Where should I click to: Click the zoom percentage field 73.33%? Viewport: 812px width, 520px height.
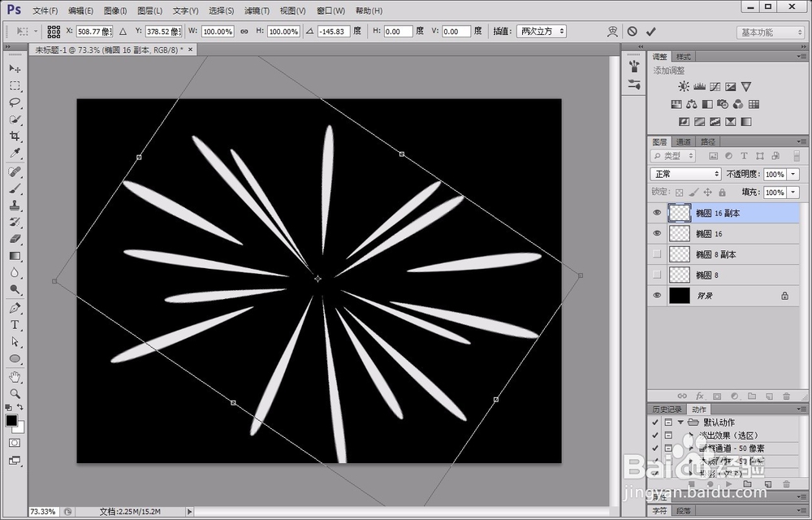pos(42,512)
